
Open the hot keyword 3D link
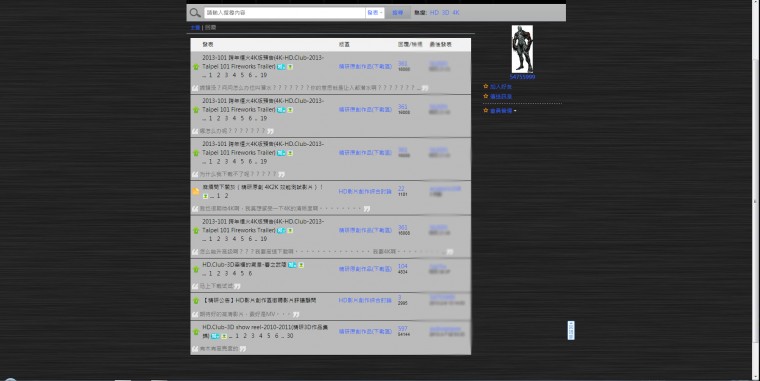445,13
